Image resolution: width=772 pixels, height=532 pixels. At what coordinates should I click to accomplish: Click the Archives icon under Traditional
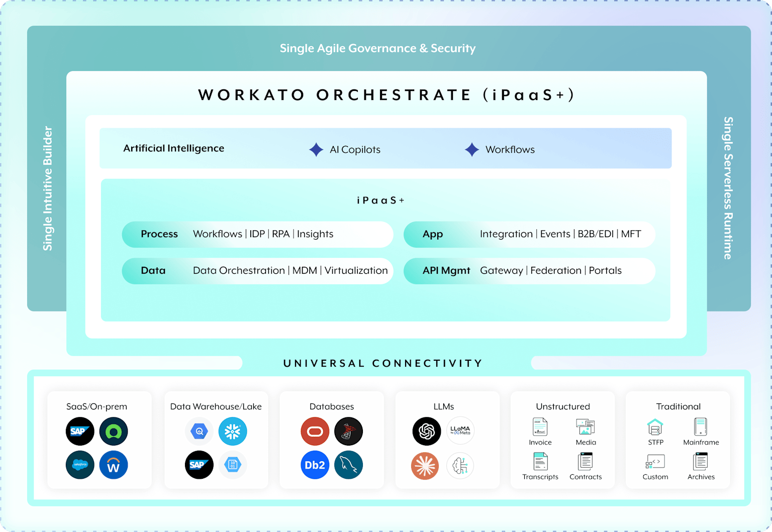701,461
